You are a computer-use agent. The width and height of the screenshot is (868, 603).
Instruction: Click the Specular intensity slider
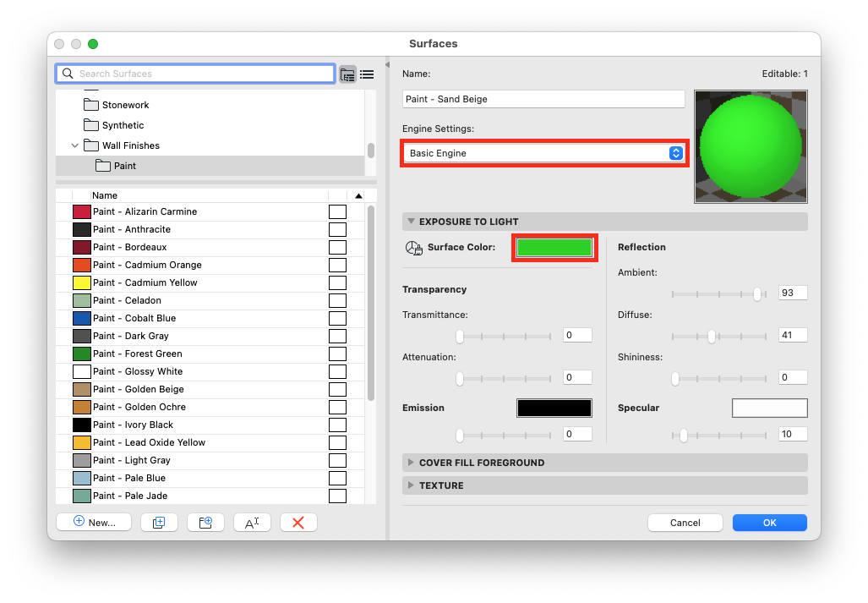point(718,436)
